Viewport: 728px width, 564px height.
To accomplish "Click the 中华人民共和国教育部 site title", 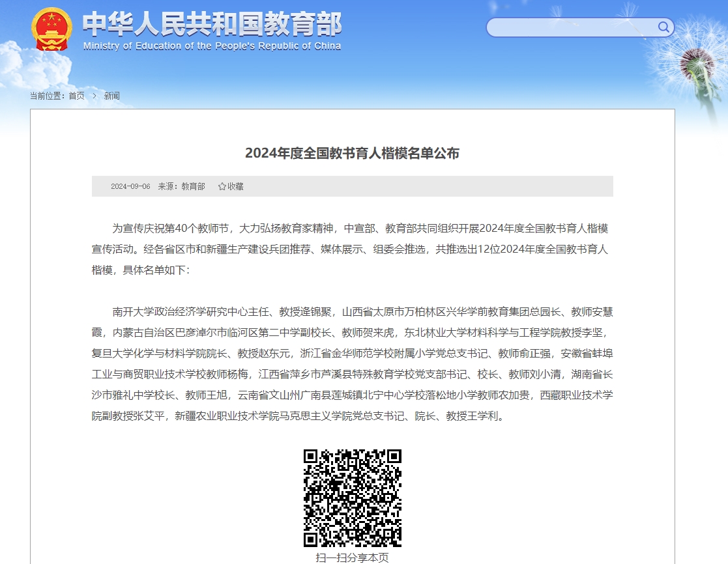I will click(212, 24).
